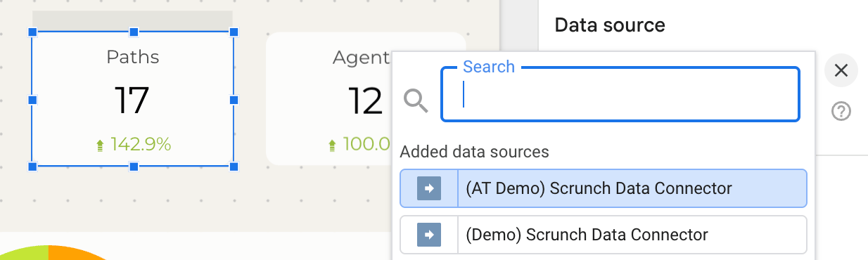Focus the data source Search field
This screenshot has width=868, height=260.
[620, 94]
